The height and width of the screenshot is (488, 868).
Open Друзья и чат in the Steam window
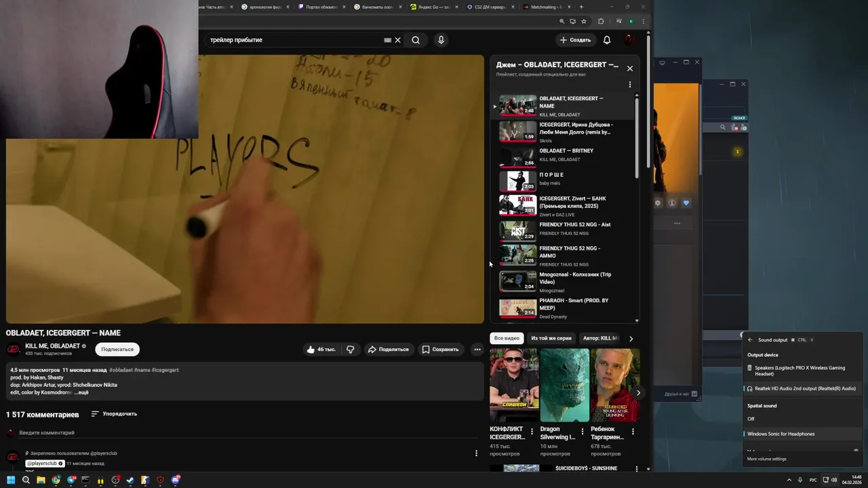[681, 394]
